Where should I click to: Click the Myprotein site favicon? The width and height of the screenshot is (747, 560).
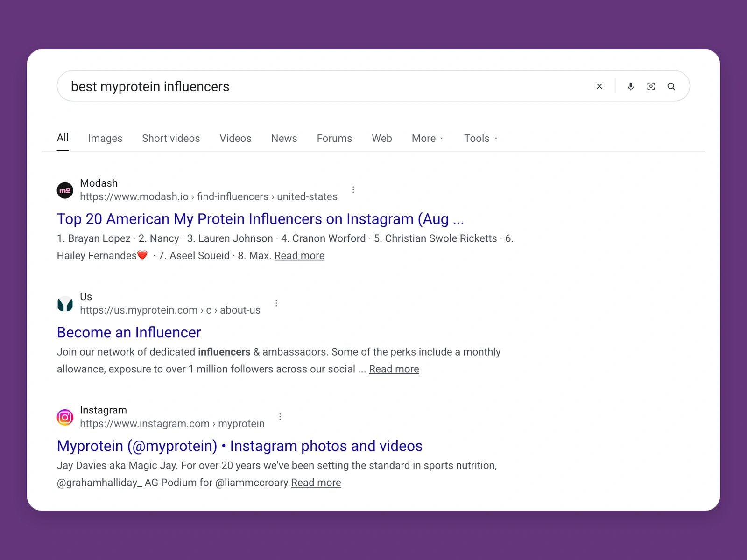click(65, 304)
